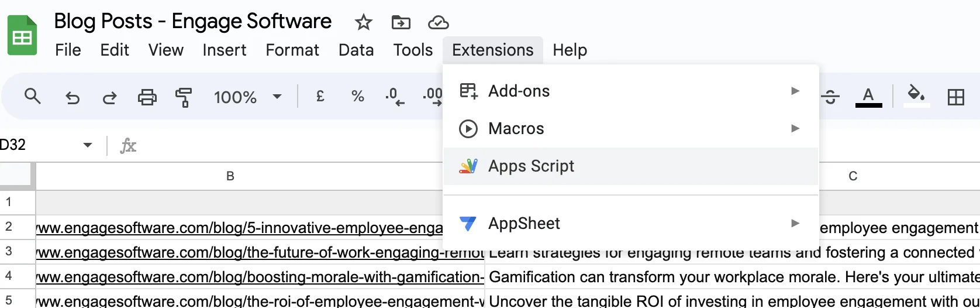Click the move to folder icon
980x308 pixels.
point(401,23)
